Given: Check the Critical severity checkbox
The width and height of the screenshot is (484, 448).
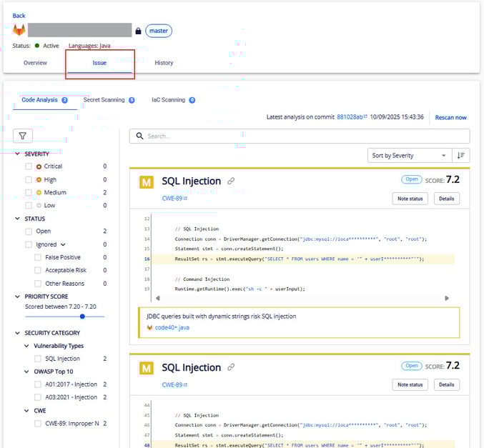Looking at the screenshot, I should [29, 166].
